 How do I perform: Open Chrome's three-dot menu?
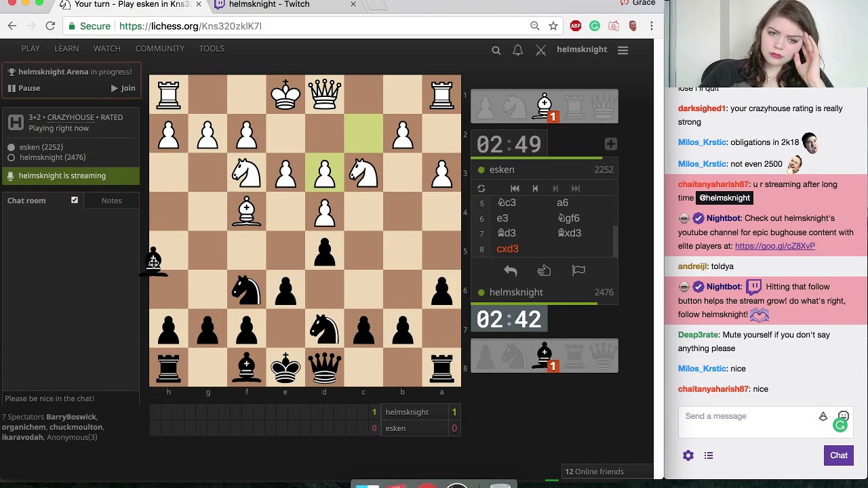coord(652,26)
